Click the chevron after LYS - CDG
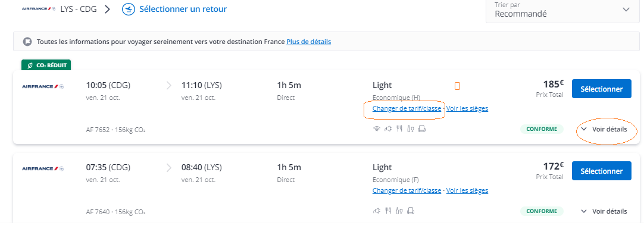Image resolution: width=644 pixels, height=238 pixels. coord(107,9)
